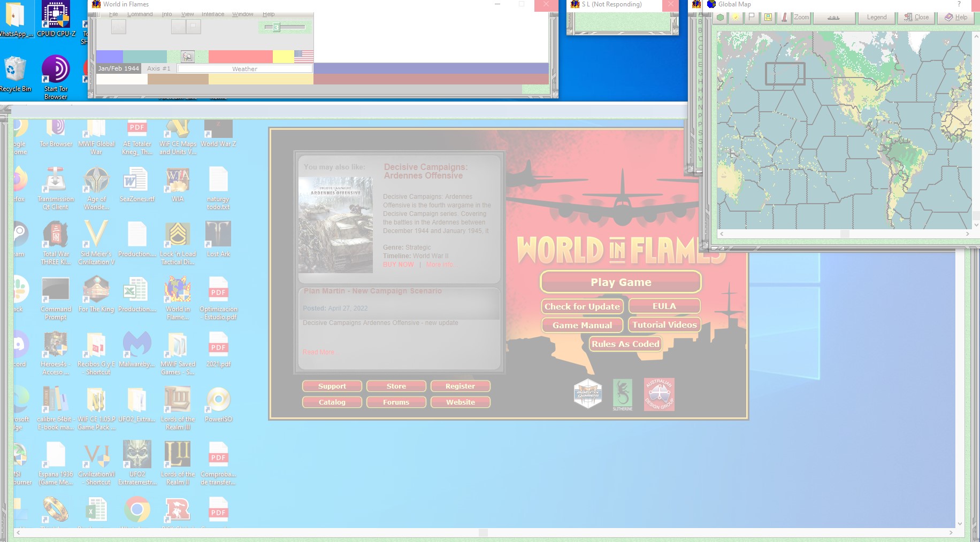Click the SeaZones.rtf document icon
980x542 pixels.
tap(137, 185)
